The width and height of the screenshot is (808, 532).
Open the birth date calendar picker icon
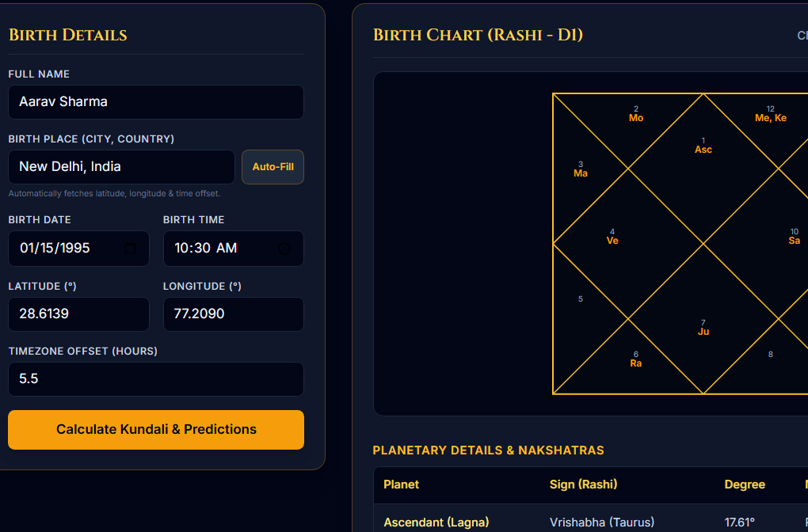[x=131, y=249]
